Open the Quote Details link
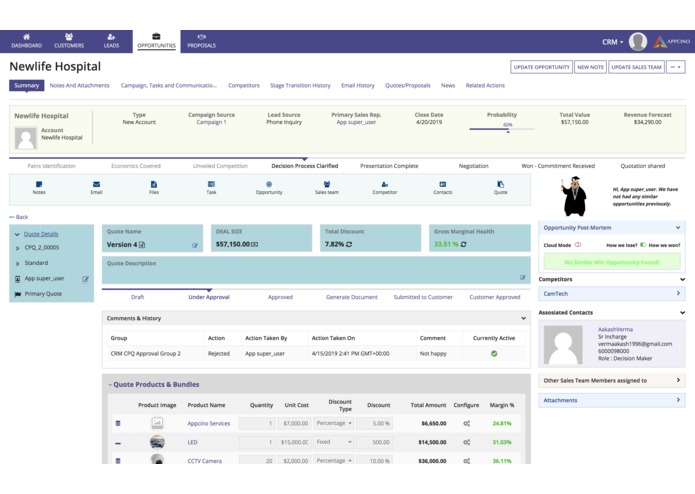This screenshot has height=494, width=695. click(x=41, y=234)
